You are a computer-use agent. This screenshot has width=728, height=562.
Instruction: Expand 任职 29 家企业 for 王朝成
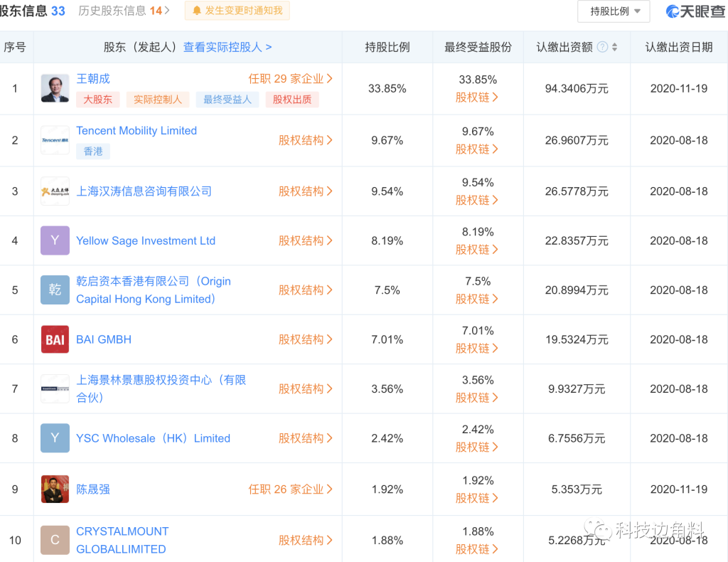coord(291,78)
